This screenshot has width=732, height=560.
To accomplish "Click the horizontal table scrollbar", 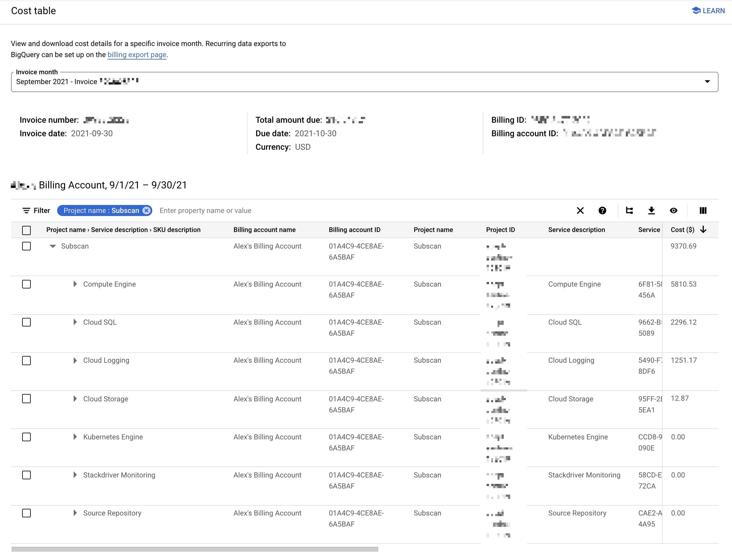I will click(x=195, y=549).
